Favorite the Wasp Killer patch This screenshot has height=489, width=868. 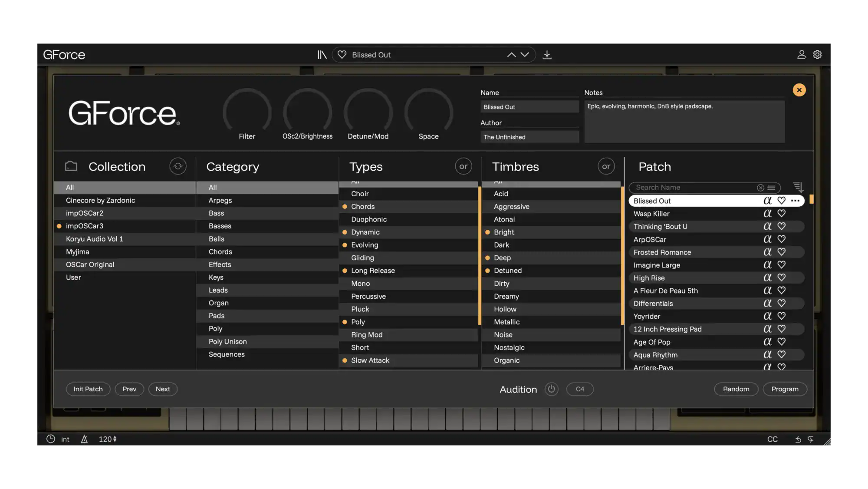pyautogui.click(x=781, y=214)
